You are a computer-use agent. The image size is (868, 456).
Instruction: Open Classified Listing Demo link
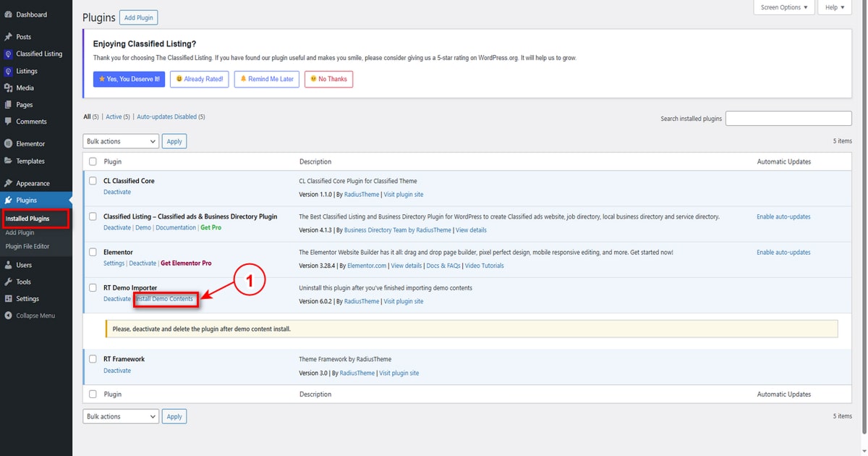[143, 227]
